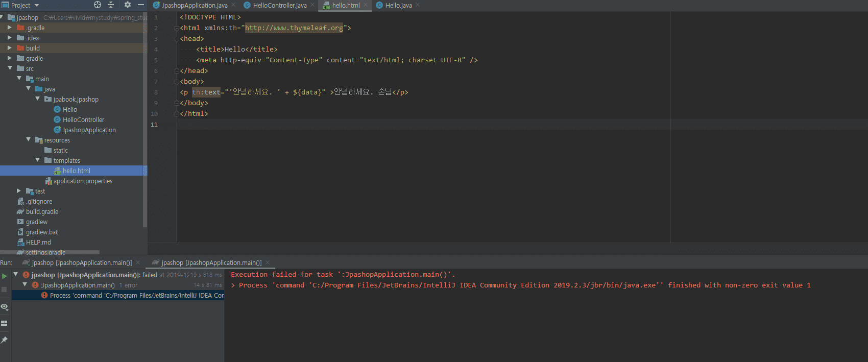
Task: Toggle the pin tab icon in Run panel
Action: point(4,340)
